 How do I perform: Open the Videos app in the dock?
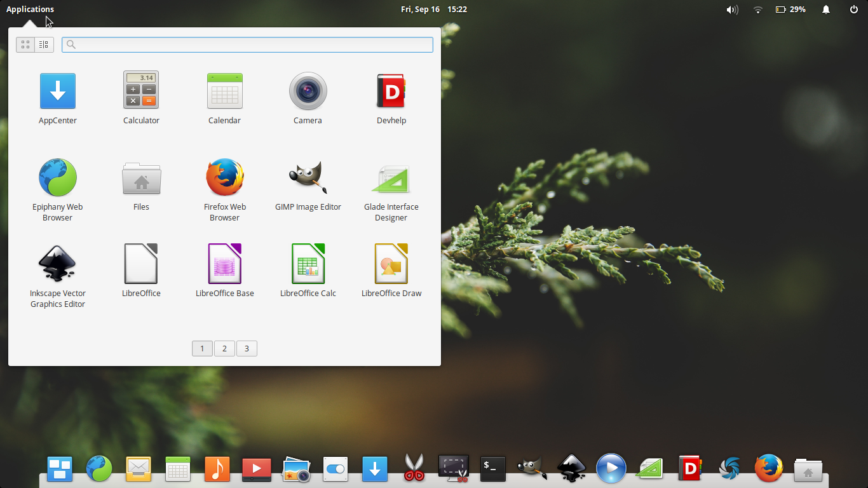click(257, 469)
